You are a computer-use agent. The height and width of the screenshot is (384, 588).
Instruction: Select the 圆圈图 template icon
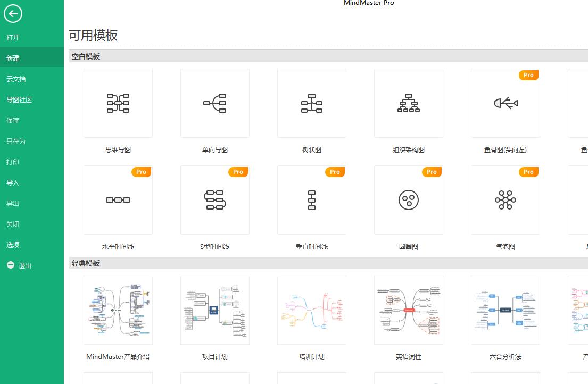(x=409, y=200)
